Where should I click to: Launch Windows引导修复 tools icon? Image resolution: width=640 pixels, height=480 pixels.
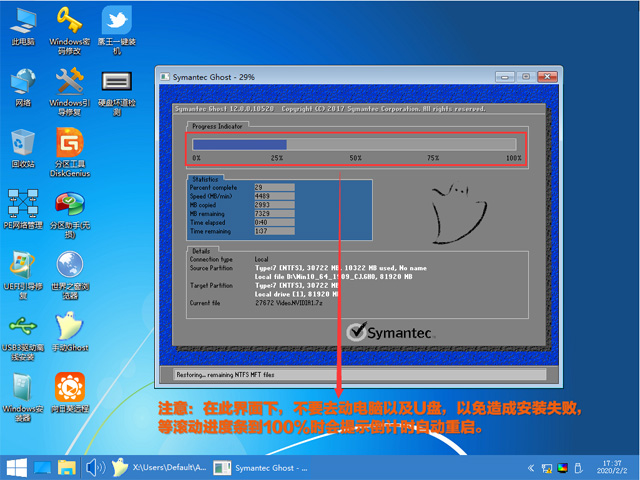[x=69, y=83]
